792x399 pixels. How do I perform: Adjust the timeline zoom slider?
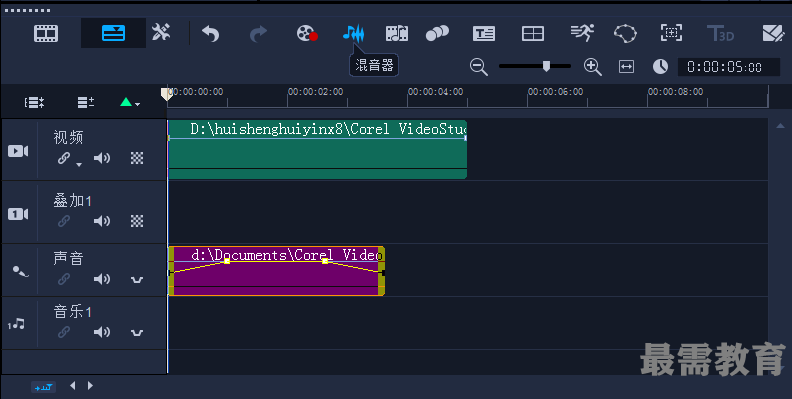[546, 66]
